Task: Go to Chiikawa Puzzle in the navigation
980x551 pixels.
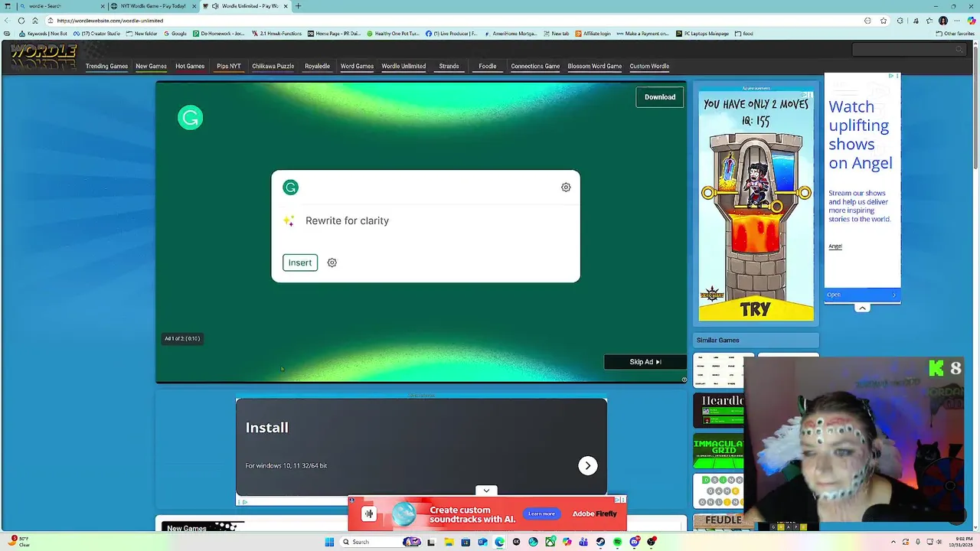Action: (x=273, y=67)
